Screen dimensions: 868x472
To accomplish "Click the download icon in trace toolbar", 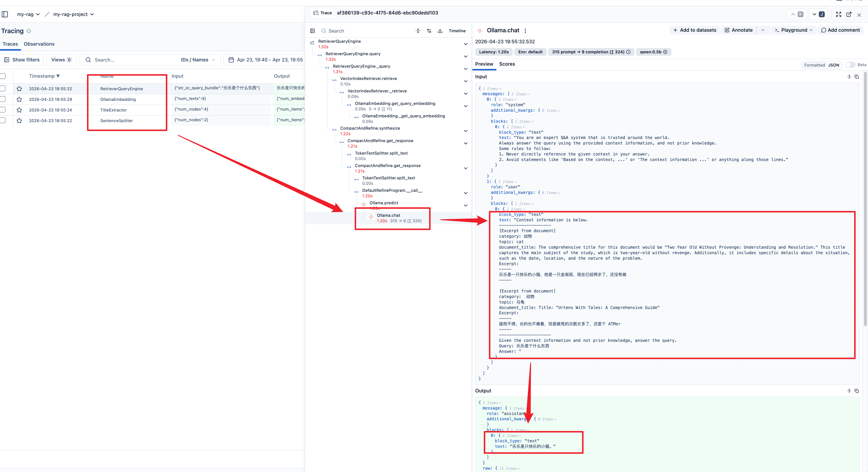I will click(440, 31).
